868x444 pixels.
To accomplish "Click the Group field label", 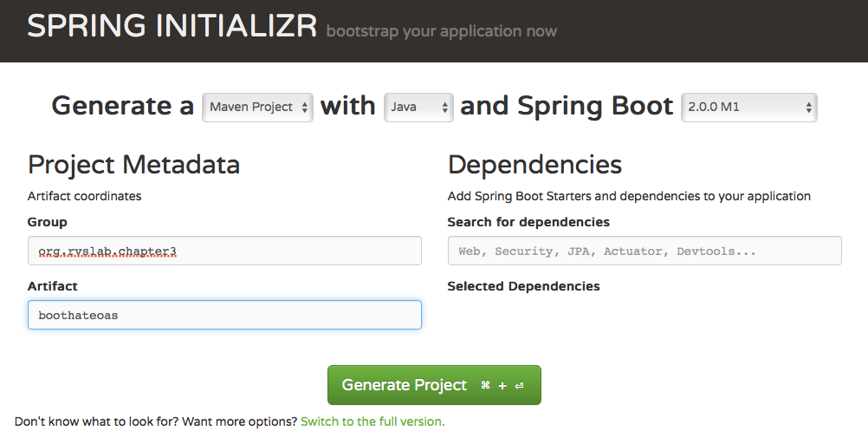I will pos(48,222).
